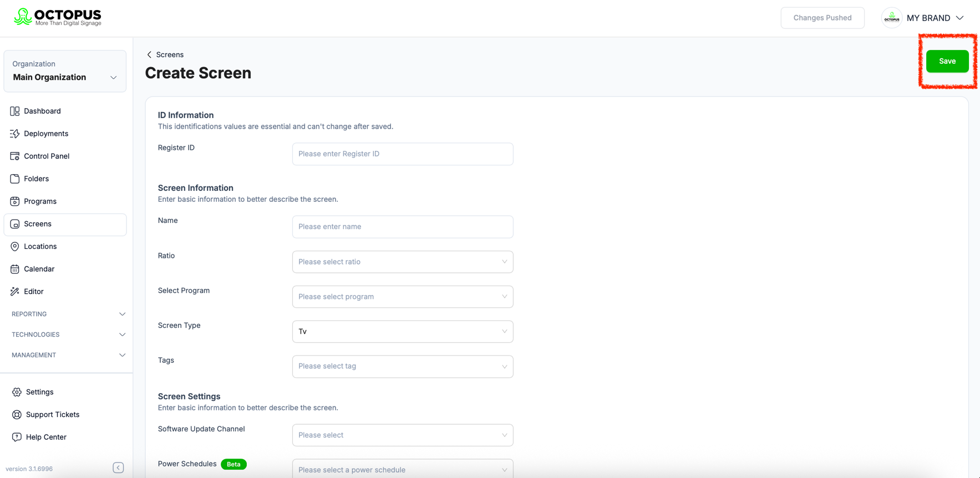The height and width of the screenshot is (478, 980).
Task: Open the MY BRAND account dropdown
Action: coord(924,18)
